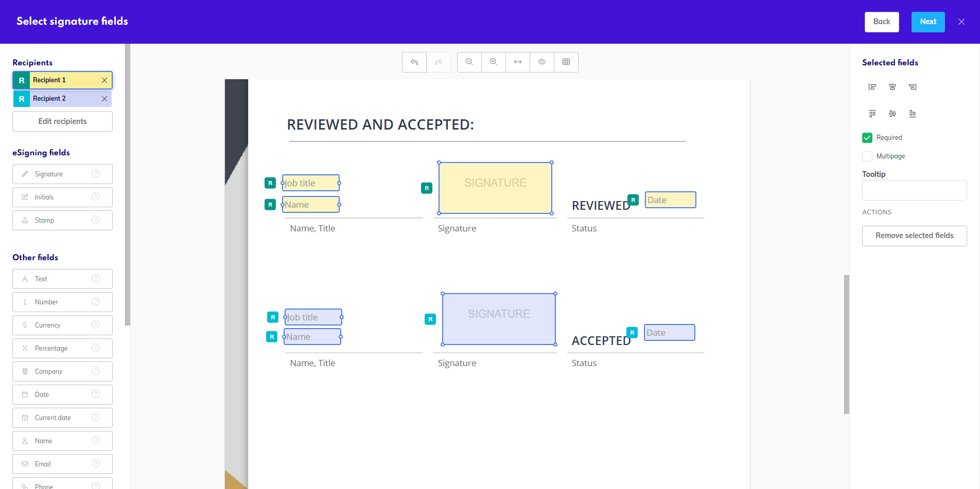Viewport: 980px width, 489px height.
Task: Deselect Recipient 1 with its X toggle
Action: [104, 80]
